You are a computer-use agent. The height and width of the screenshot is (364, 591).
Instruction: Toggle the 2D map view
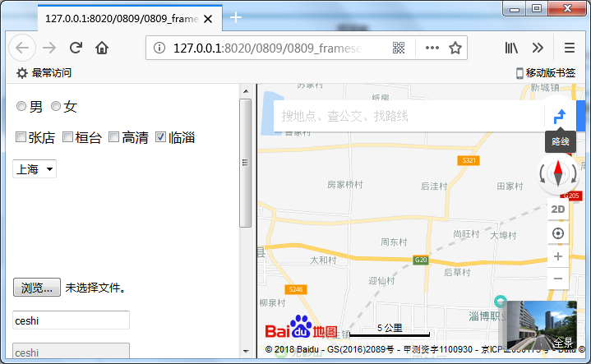click(x=558, y=210)
